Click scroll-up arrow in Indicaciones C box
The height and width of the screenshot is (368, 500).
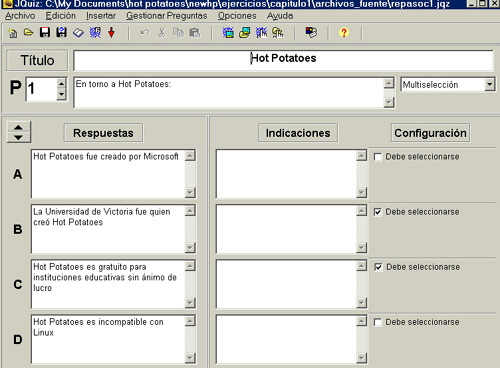362,266
